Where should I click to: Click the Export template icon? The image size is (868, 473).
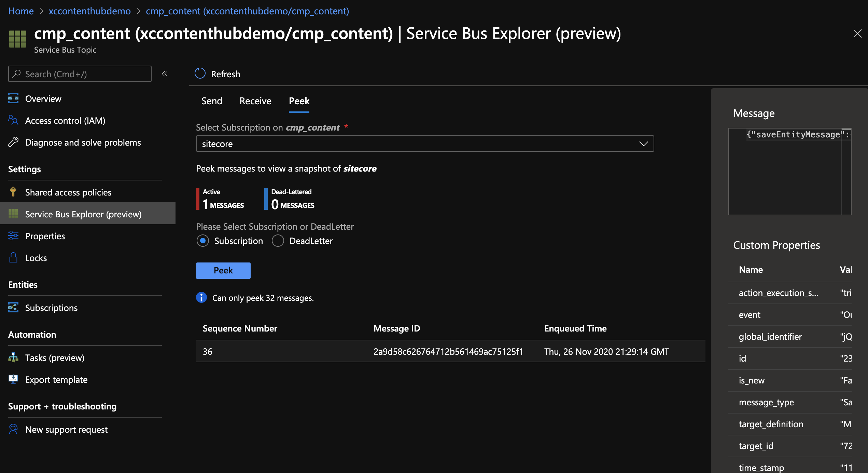click(x=13, y=379)
